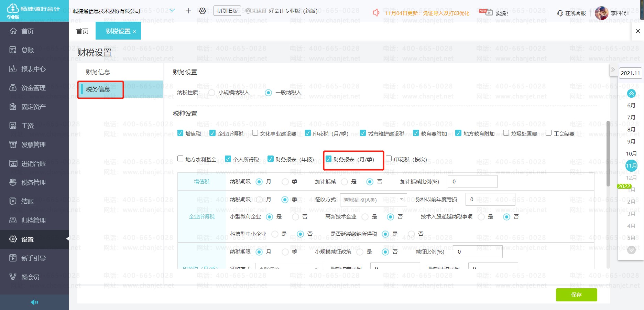The width and height of the screenshot is (644, 310).
Task: Enable the 文化事业建设费 checkbox
Action: (x=255, y=133)
